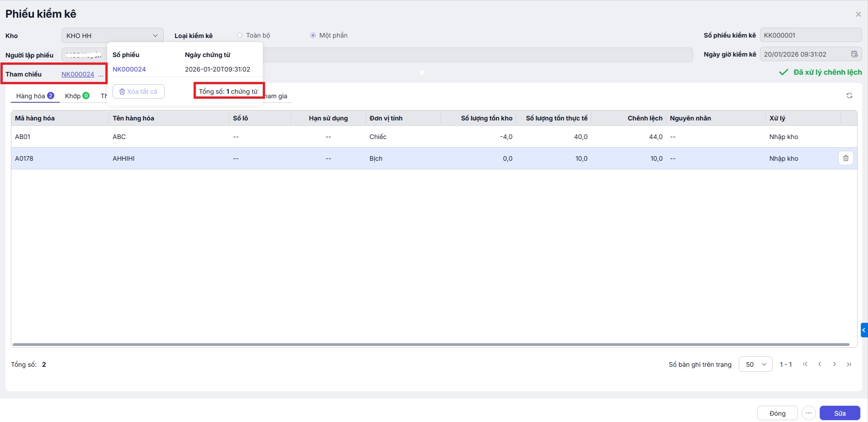Click the horizontal scrollbar under the table
Viewport: 868px width, 422px height.
pyautogui.click(x=430, y=345)
